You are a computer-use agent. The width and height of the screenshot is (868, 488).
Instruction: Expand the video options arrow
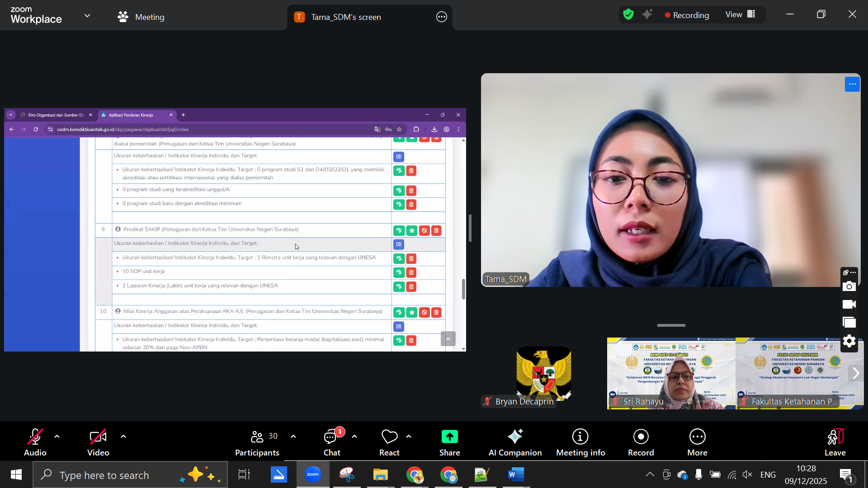(123, 436)
